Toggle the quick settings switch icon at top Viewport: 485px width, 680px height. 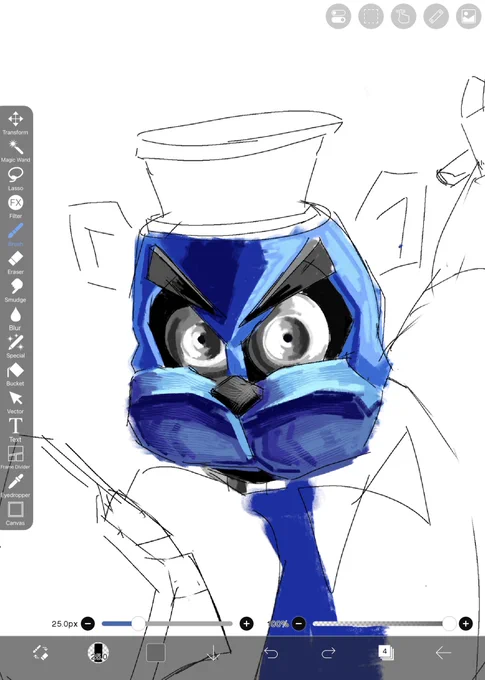(338, 16)
